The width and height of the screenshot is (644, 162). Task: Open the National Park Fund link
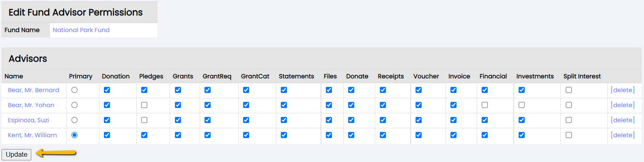click(81, 30)
